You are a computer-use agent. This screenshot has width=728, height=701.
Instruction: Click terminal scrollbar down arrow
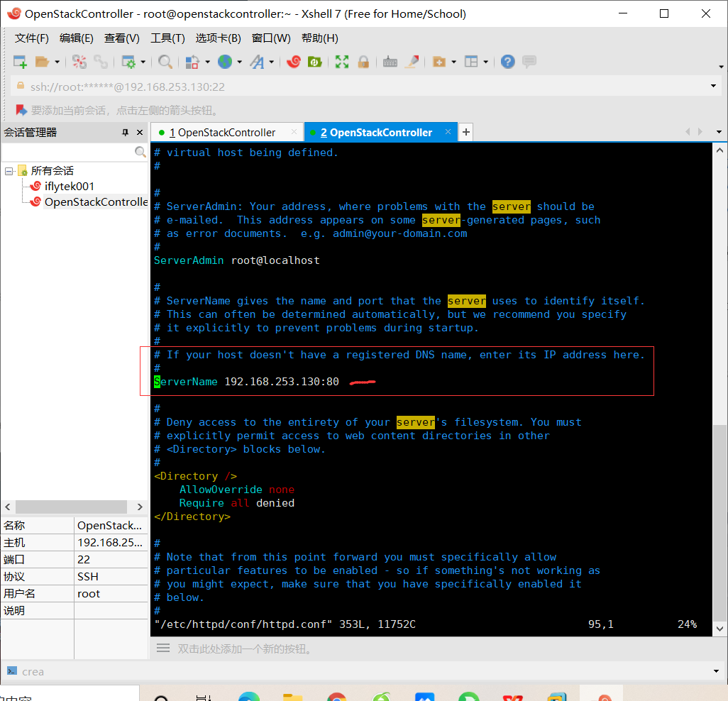pyautogui.click(x=719, y=629)
